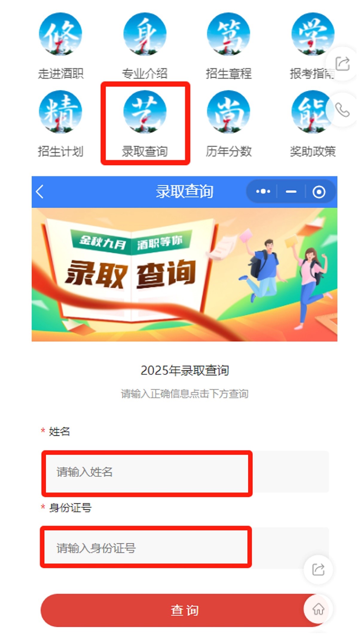Tap the share icon above home icon
Screen dimensions: 364x638
(x=318, y=569)
